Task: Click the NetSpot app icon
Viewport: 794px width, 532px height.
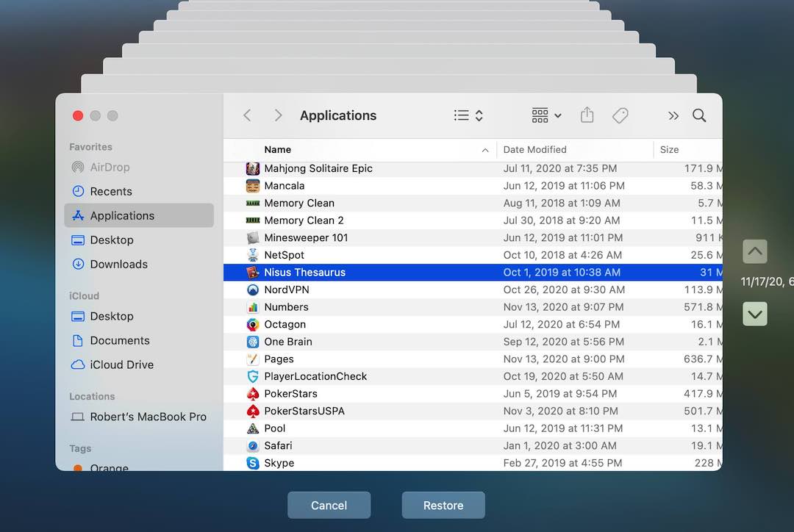Action: 253,255
